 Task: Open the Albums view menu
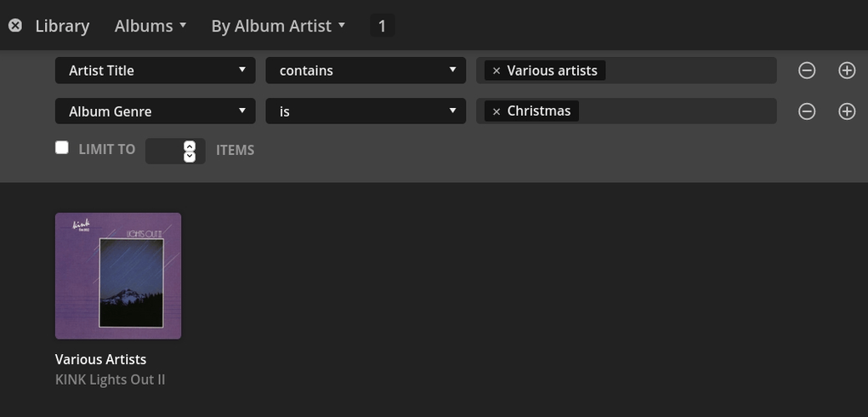click(150, 26)
